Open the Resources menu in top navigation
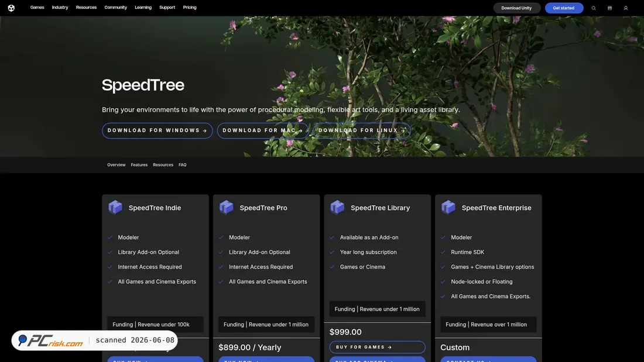This screenshot has height=362, width=644. tap(86, 8)
